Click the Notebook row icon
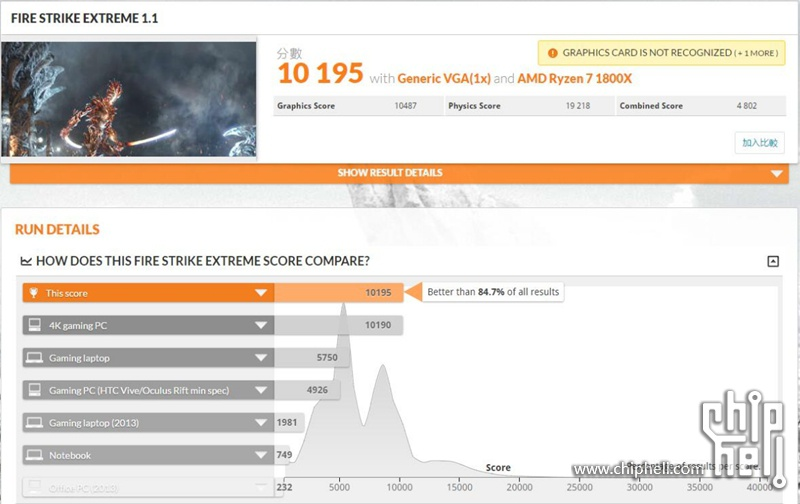800x504 pixels. click(35, 455)
